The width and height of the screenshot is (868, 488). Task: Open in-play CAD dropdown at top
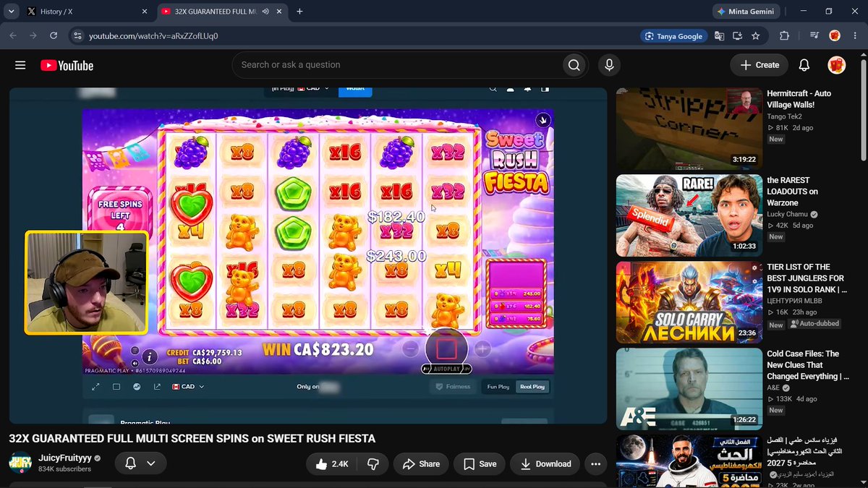[x=299, y=88]
